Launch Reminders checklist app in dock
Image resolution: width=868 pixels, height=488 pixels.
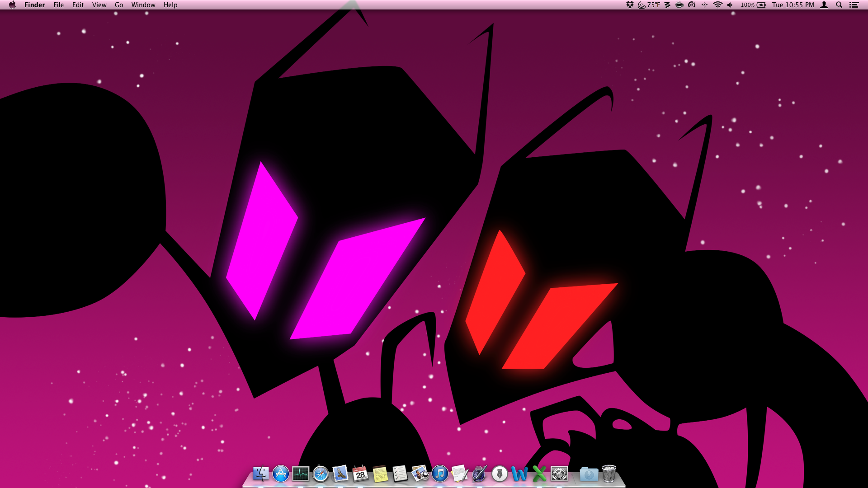pyautogui.click(x=400, y=474)
